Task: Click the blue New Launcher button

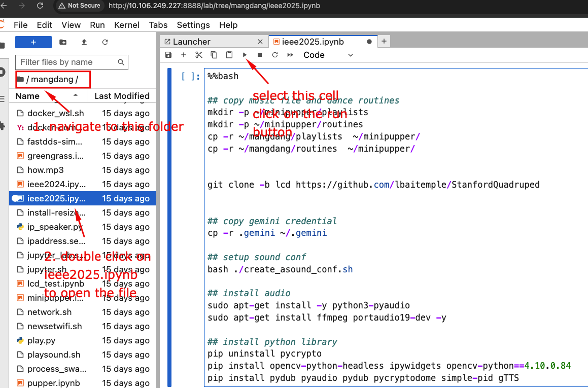Action: pos(33,42)
